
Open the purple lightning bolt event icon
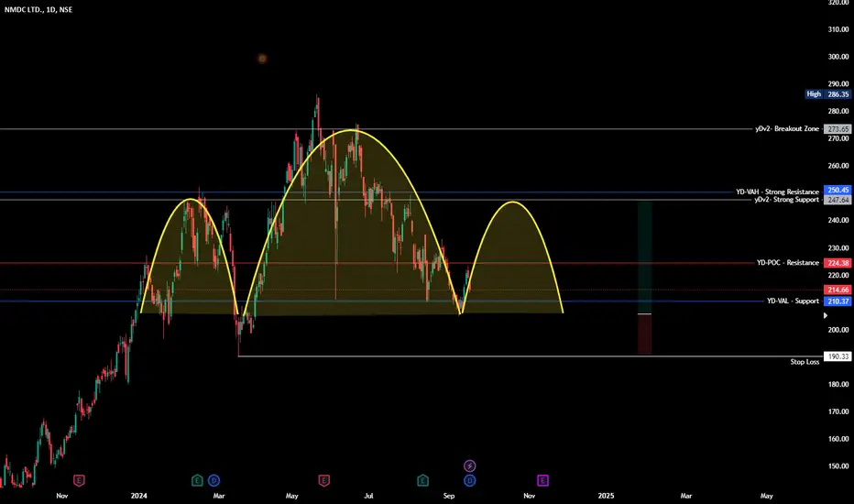click(469, 466)
